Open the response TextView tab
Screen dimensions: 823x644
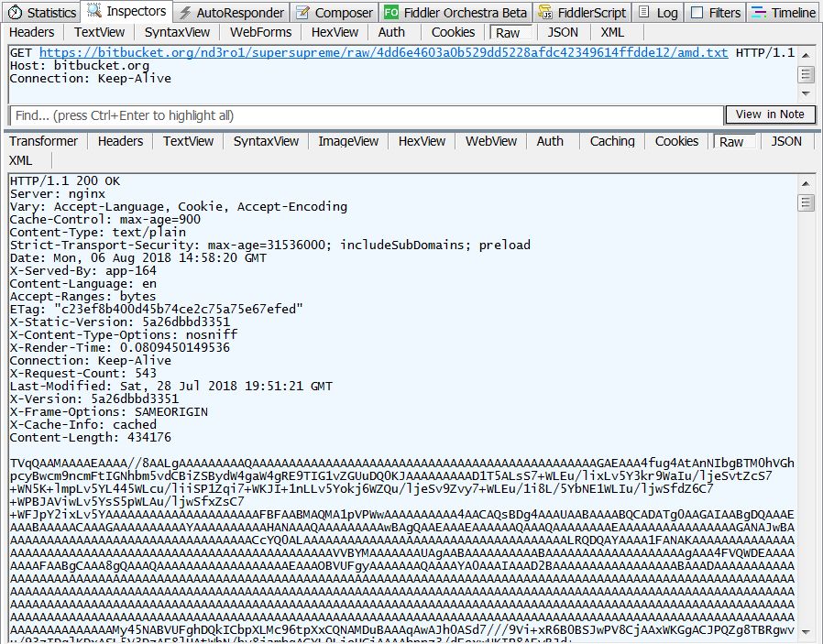click(x=188, y=142)
